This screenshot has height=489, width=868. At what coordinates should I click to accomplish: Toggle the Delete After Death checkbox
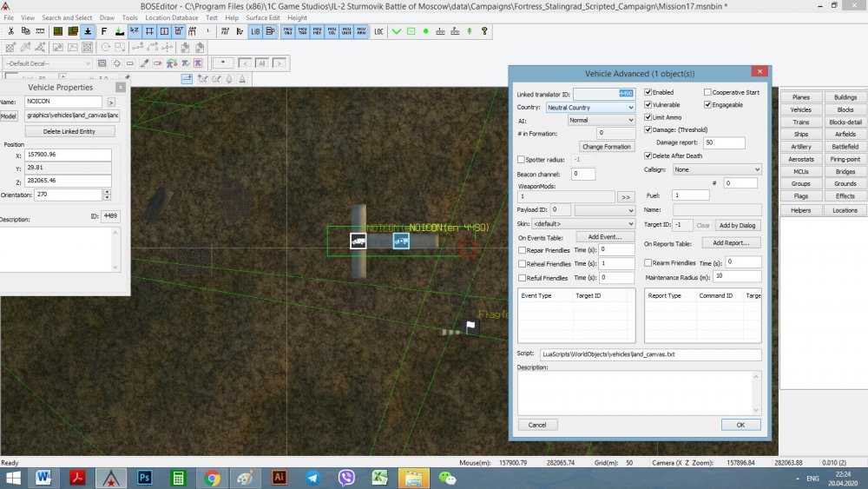(x=648, y=155)
